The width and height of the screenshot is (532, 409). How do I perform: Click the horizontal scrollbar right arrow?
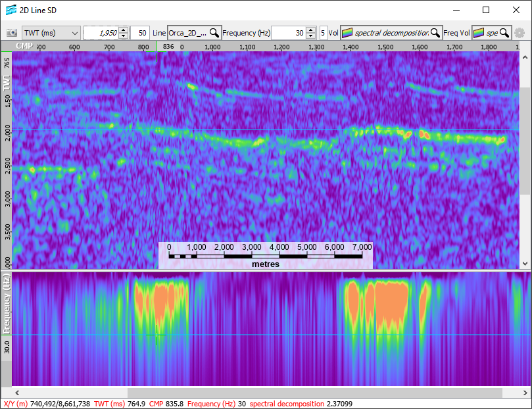click(525, 393)
